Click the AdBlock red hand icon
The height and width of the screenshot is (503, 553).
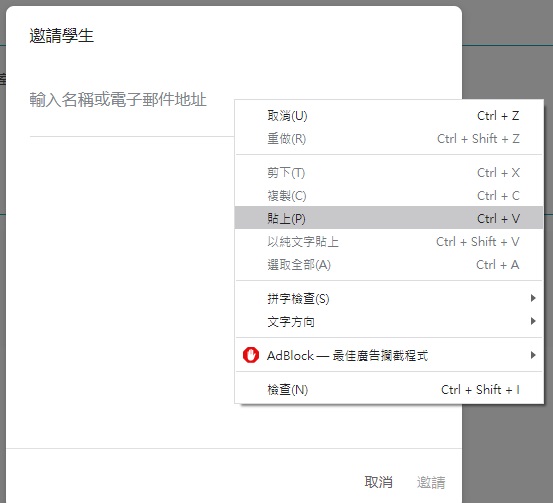tap(251, 355)
